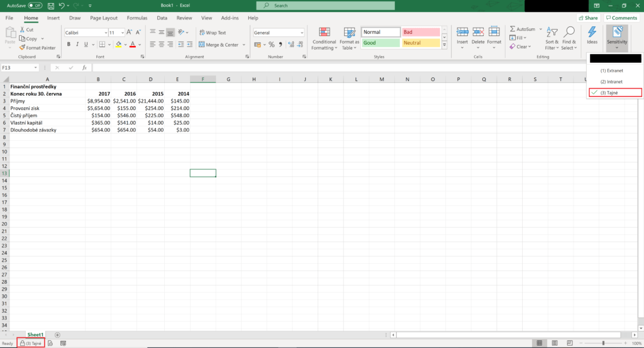
Task: Open the General number format dropdown
Action: (301, 33)
